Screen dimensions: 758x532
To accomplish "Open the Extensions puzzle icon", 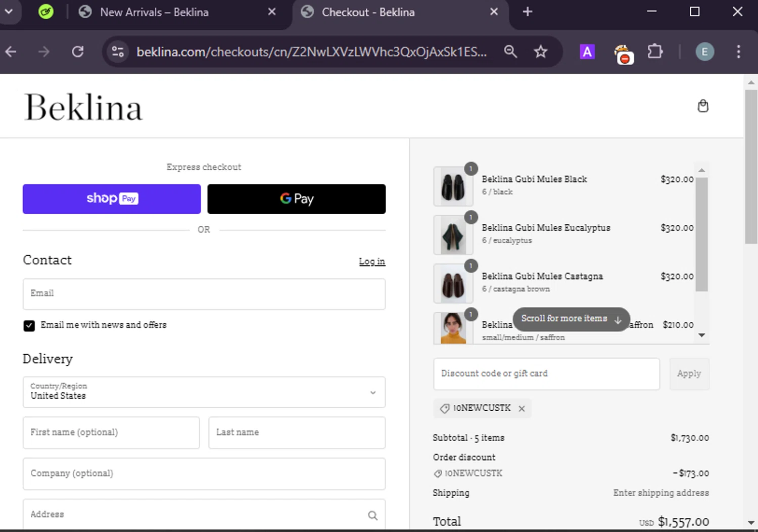I will (x=655, y=52).
